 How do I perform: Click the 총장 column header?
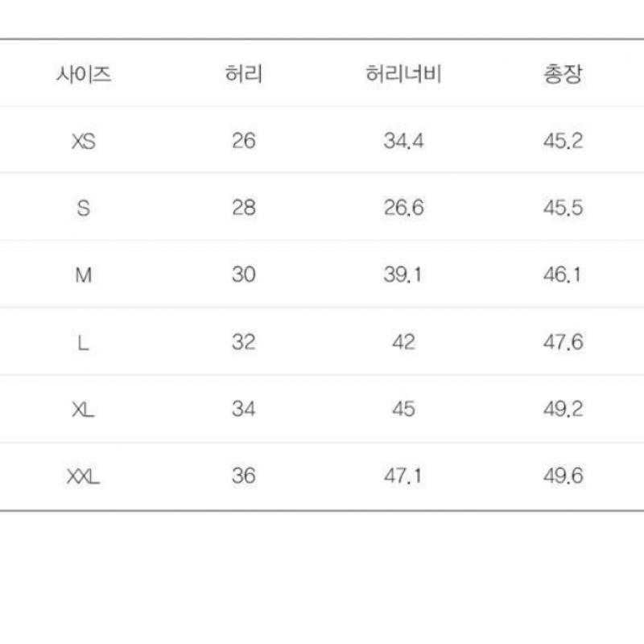pyautogui.click(x=562, y=76)
